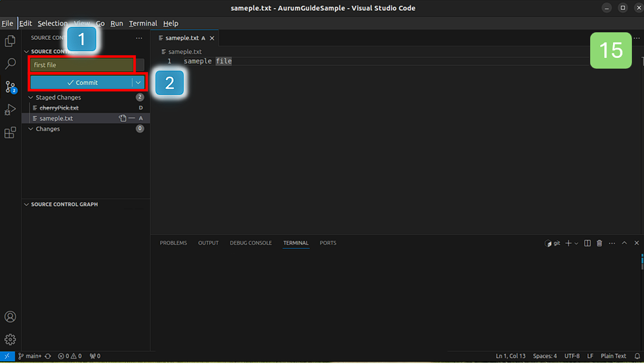Open the Run and Debug view

point(10,110)
